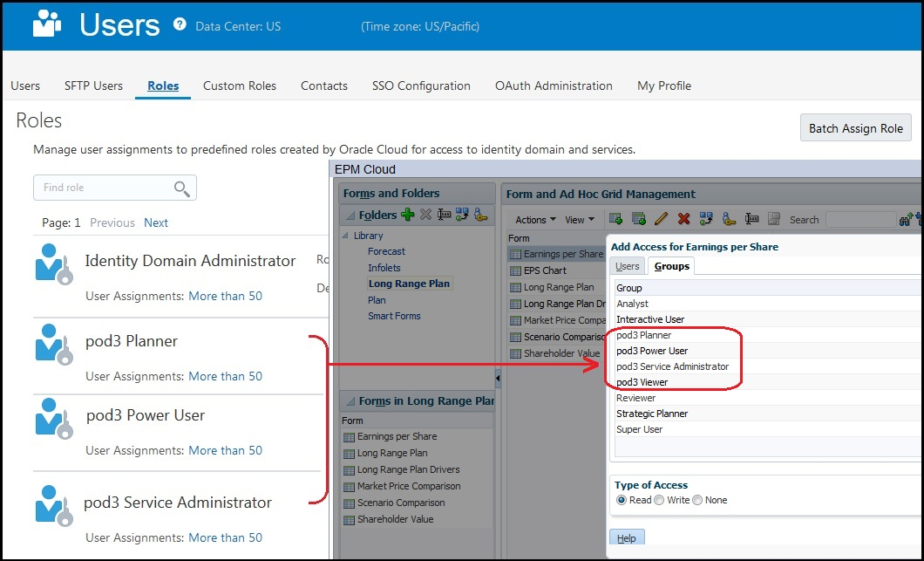Screen dimensions: 924x561
Task: Click the Find role input field
Action: click(105, 188)
